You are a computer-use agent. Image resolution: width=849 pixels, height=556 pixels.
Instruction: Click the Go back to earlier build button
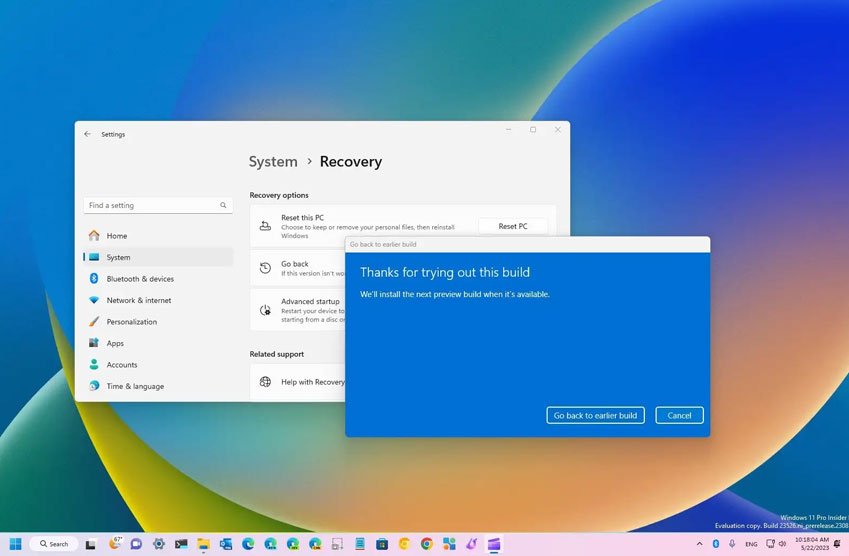[x=595, y=415]
